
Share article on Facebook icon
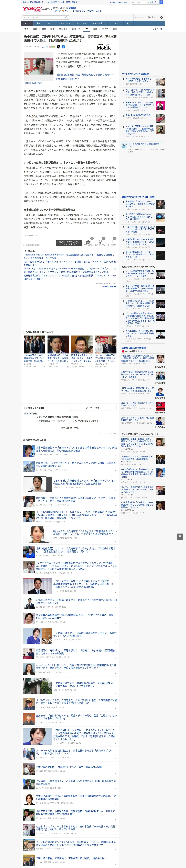coord(63,47)
